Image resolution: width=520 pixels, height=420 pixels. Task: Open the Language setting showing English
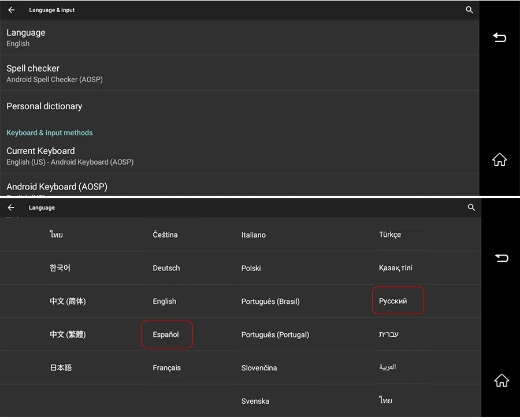pos(239,38)
